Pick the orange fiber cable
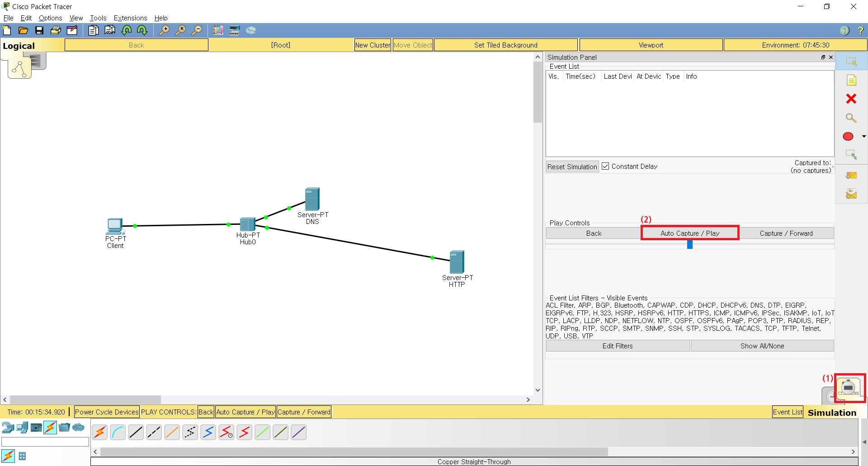This screenshot has height=466, width=868. click(x=172, y=433)
